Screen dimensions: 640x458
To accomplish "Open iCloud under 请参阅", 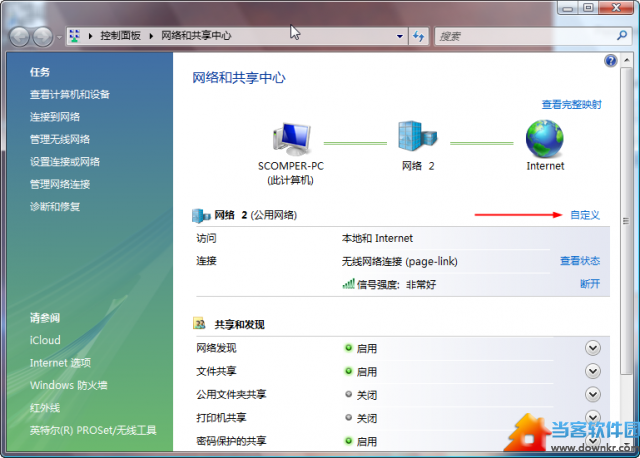I will pyautogui.click(x=45, y=340).
